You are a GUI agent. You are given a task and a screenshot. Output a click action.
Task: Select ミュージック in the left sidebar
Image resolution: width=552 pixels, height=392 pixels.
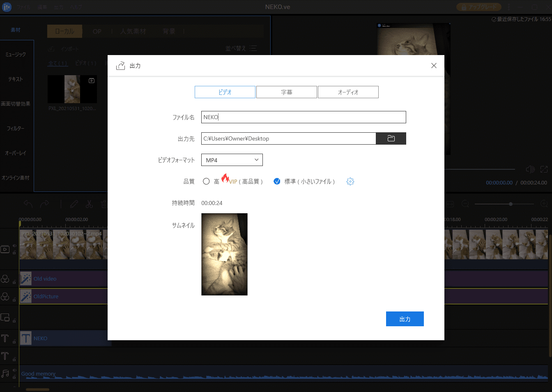point(16,54)
